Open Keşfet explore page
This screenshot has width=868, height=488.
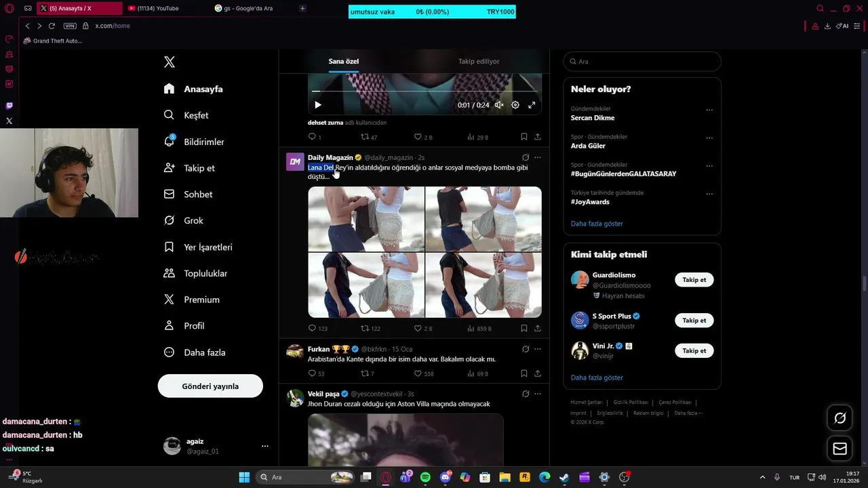click(186, 115)
